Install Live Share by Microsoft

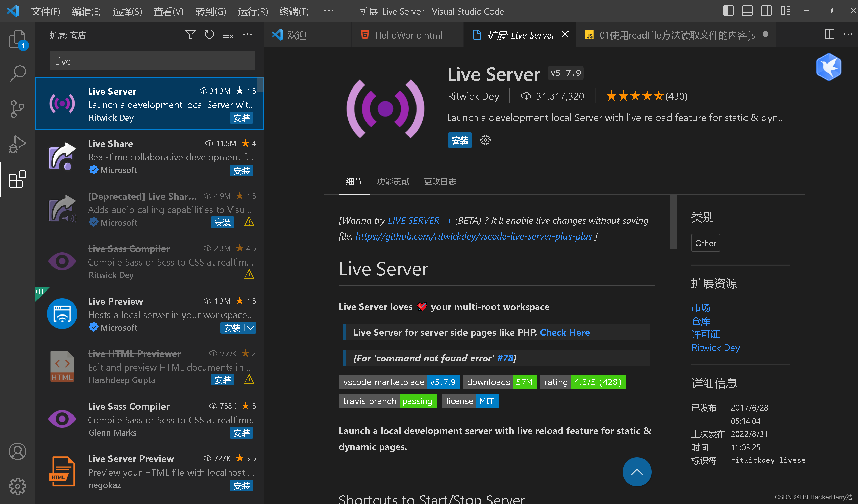(x=242, y=170)
